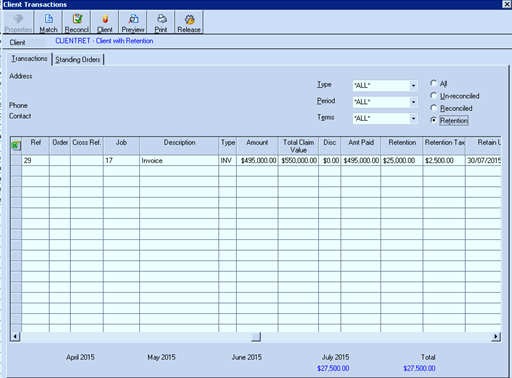Select row header of invoice 29
The image size is (512, 378).
pos(16,160)
